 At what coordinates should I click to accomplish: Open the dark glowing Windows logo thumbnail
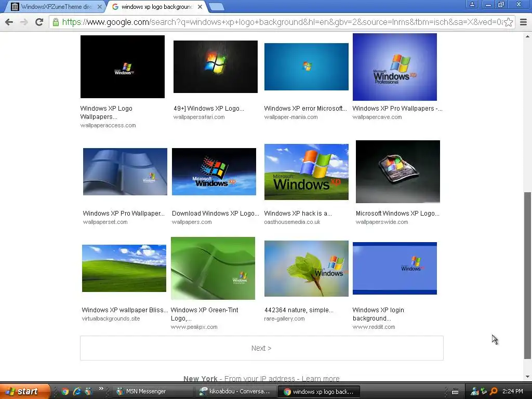click(216, 67)
